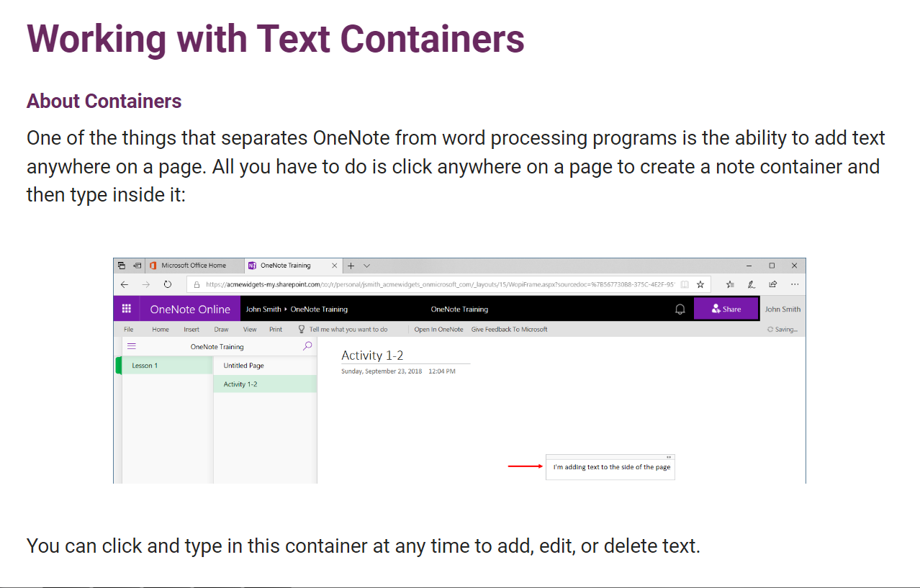Screen dimensions: 920x588
Task: Click the About Containers subheading
Action: (104, 101)
